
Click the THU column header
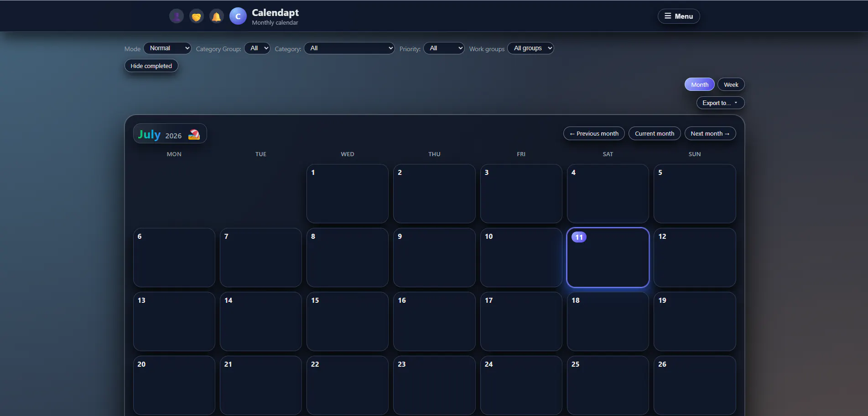click(434, 154)
